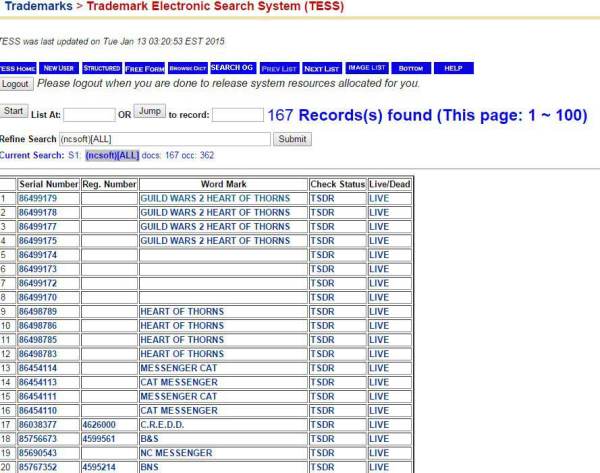Jump to Bottom of the page

pos(410,68)
